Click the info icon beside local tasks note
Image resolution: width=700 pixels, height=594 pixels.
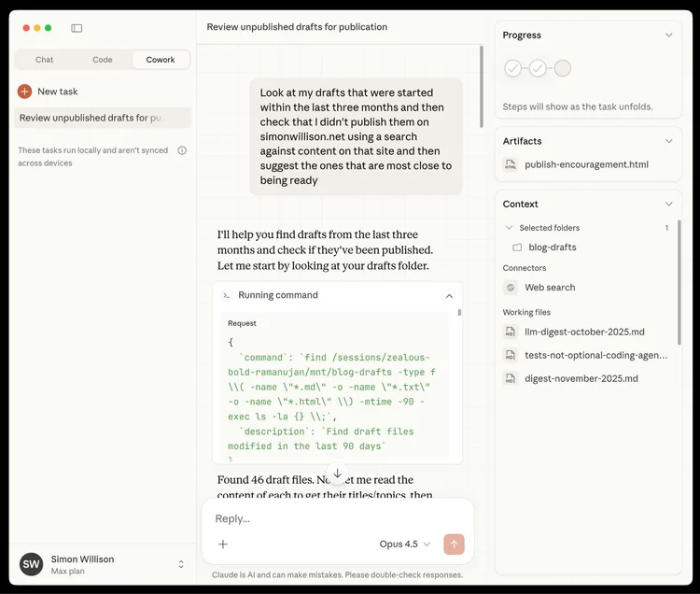tap(182, 150)
